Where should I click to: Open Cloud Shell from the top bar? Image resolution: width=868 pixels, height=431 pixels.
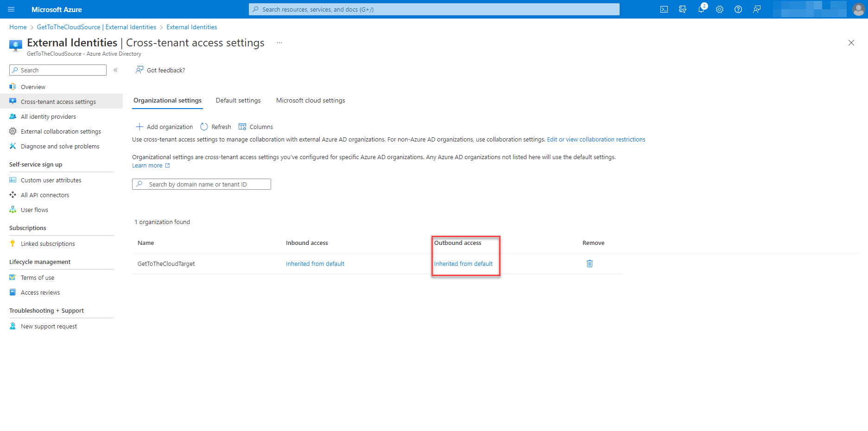[664, 9]
